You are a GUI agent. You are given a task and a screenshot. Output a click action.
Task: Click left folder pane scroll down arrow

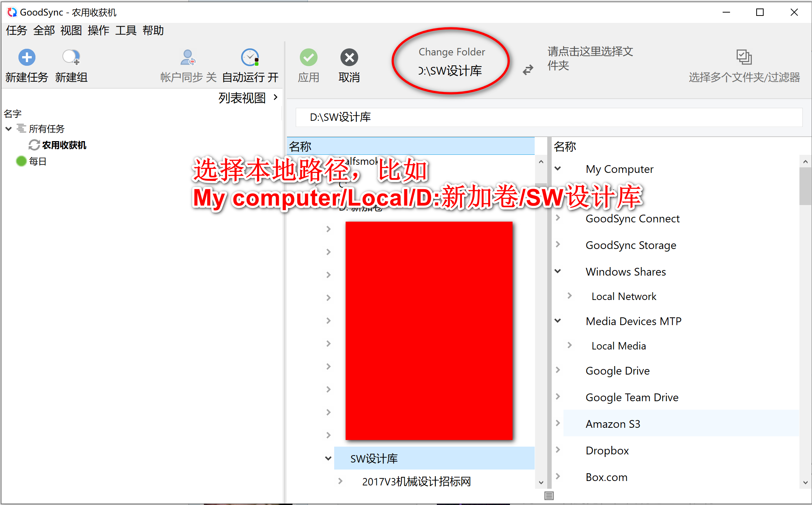click(x=541, y=482)
